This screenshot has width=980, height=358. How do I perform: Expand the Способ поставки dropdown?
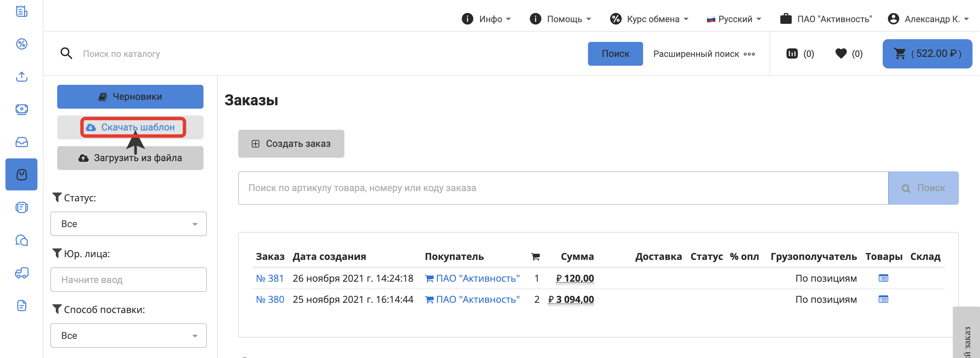tap(129, 336)
